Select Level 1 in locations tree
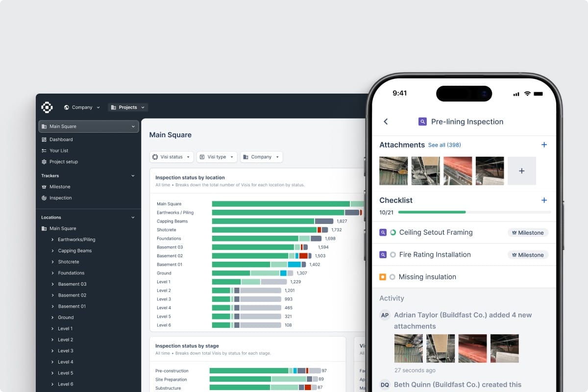This screenshot has width=588, height=392. 65,329
